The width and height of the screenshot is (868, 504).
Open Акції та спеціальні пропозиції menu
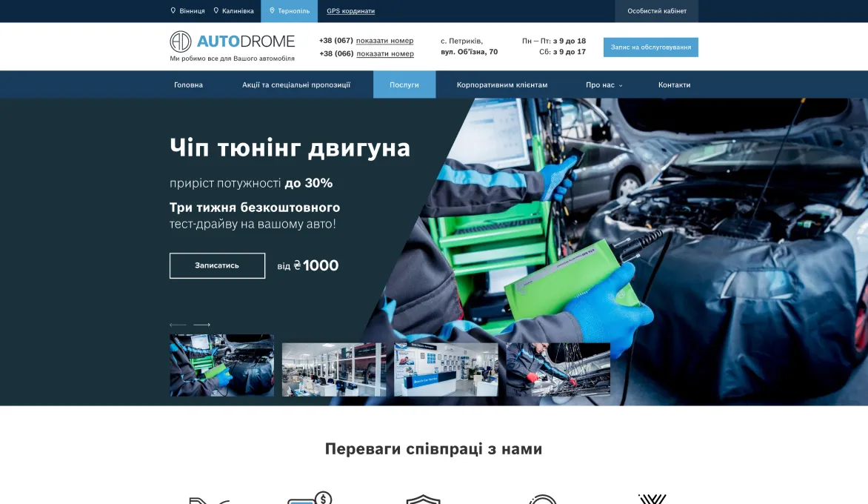pyautogui.click(x=296, y=84)
